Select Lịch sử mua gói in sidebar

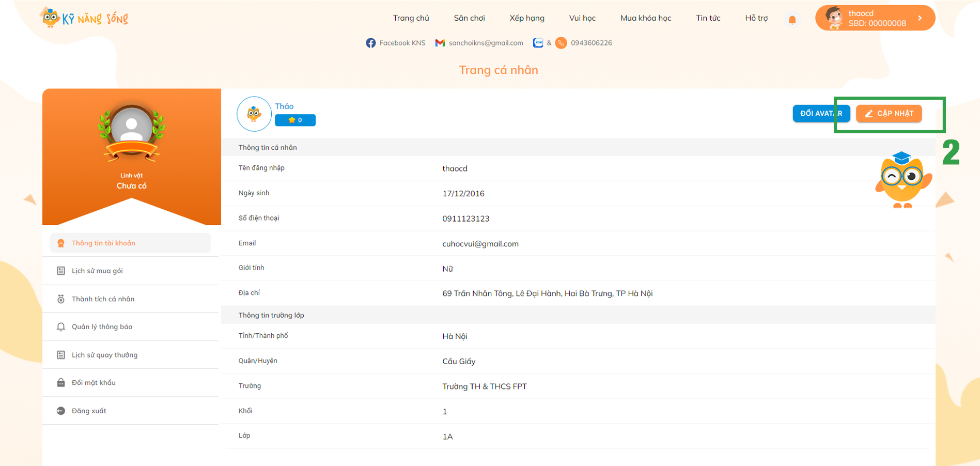97,271
